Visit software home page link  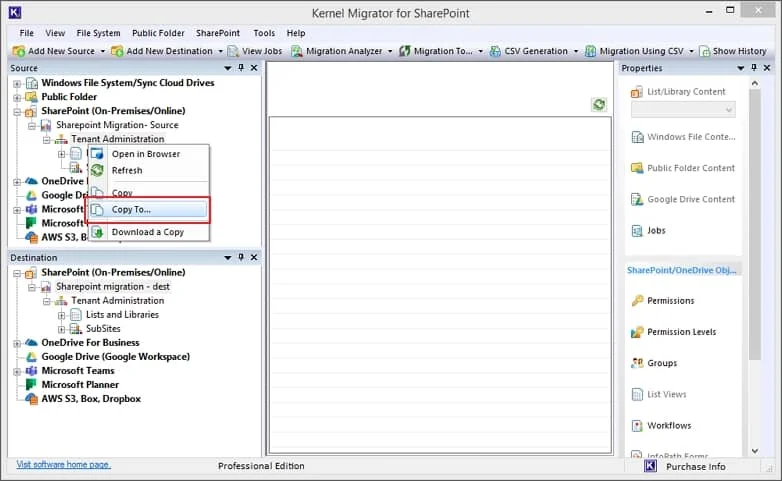pyautogui.click(x=63, y=465)
